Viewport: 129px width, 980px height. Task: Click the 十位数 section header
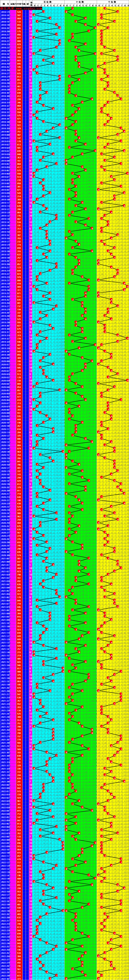(80, 2)
